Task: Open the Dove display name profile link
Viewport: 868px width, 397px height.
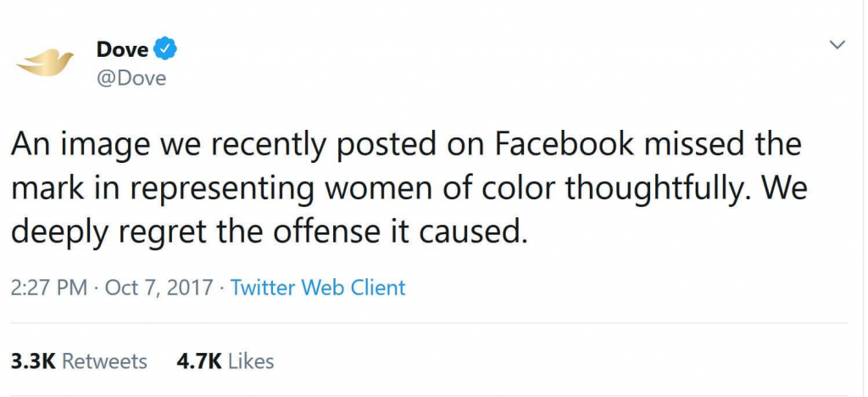Action: 122,48
